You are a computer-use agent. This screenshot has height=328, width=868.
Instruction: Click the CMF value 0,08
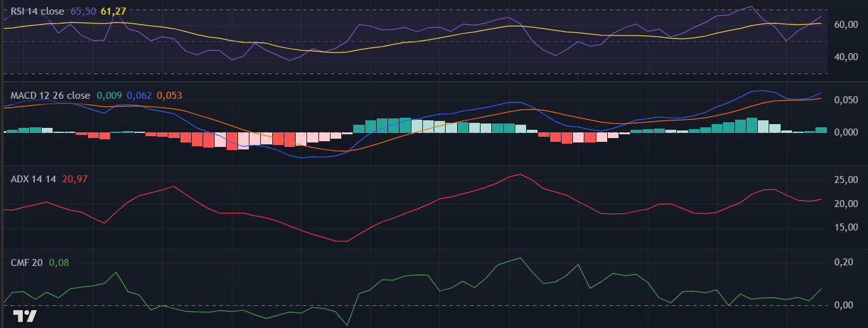click(58, 262)
